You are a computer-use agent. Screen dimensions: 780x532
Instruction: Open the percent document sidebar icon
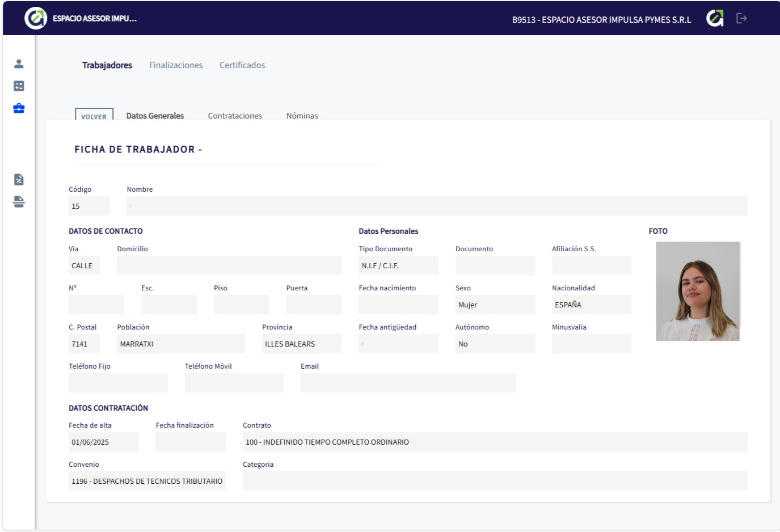pyautogui.click(x=19, y=180)
